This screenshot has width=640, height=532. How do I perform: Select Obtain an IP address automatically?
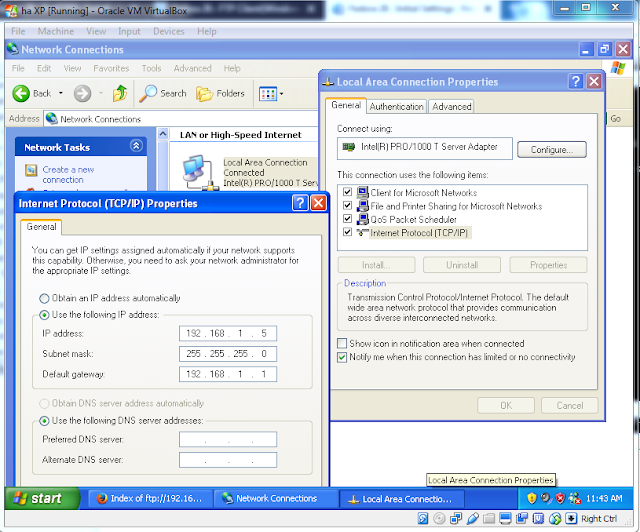click(44, 298)
